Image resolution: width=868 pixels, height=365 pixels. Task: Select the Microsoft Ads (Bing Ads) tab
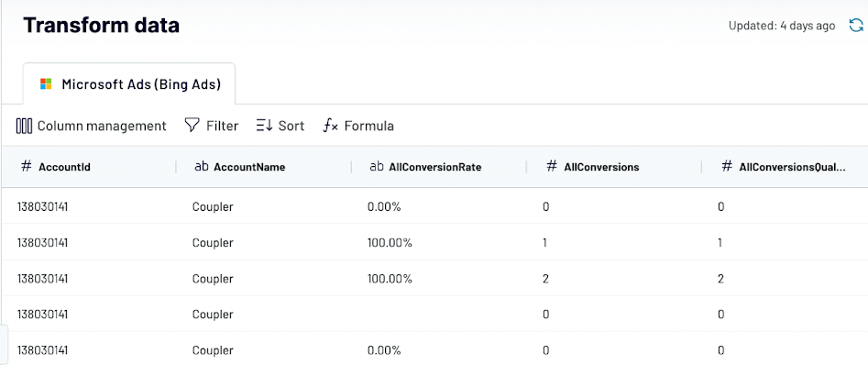pyautogui.click(x=129, y=83)
